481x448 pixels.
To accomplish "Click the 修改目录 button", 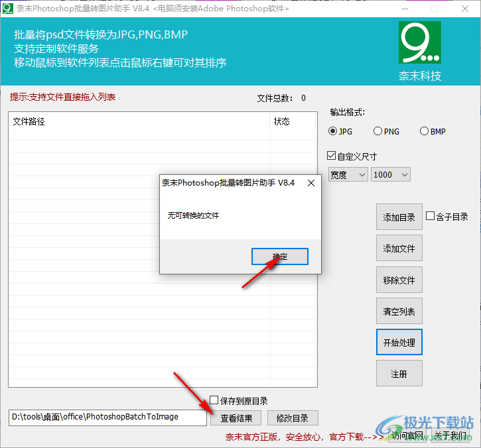I will [293, 418].
